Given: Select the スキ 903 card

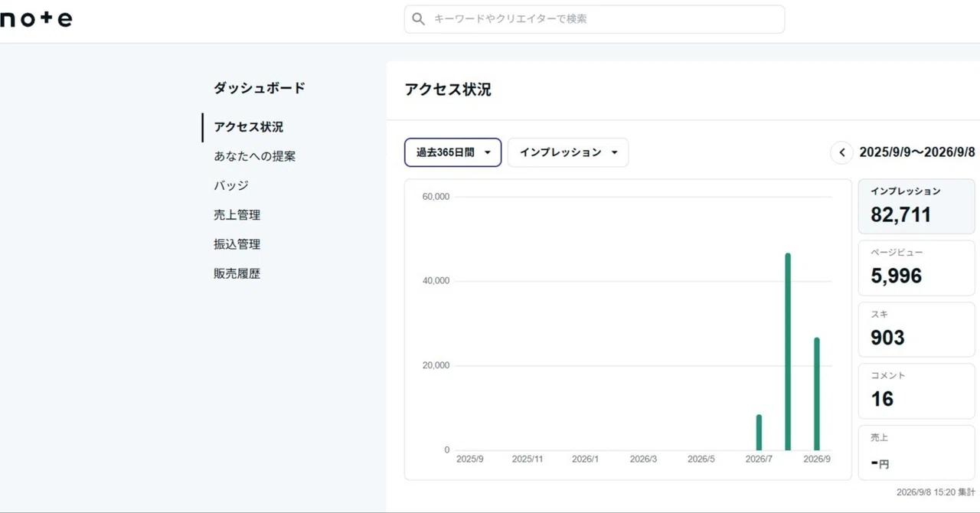Looking at the screenshot, I should (916, 329).
